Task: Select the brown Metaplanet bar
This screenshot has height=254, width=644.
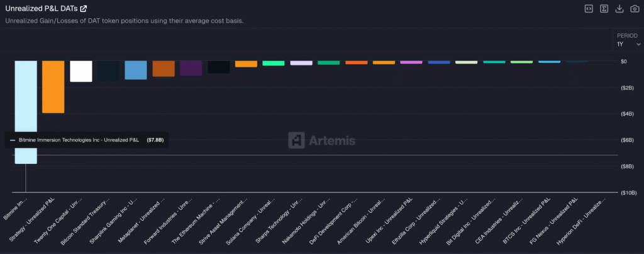Action: click(x=164, y=69)
